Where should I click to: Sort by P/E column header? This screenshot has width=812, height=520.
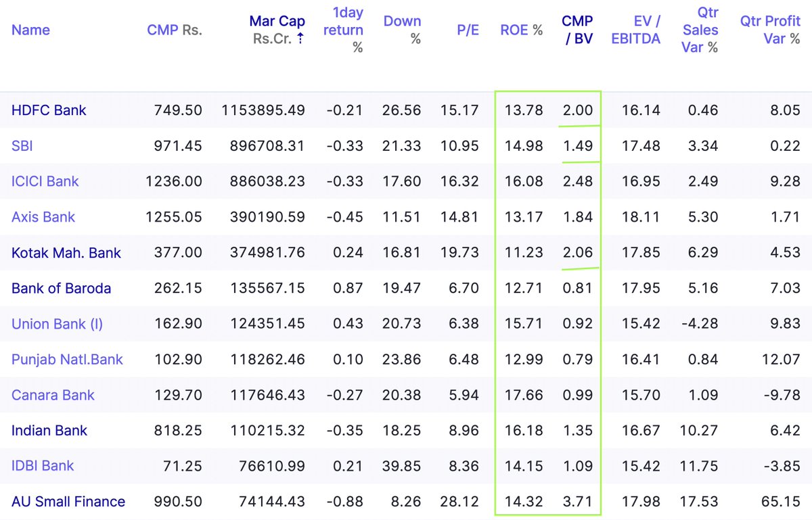(468, 30)
